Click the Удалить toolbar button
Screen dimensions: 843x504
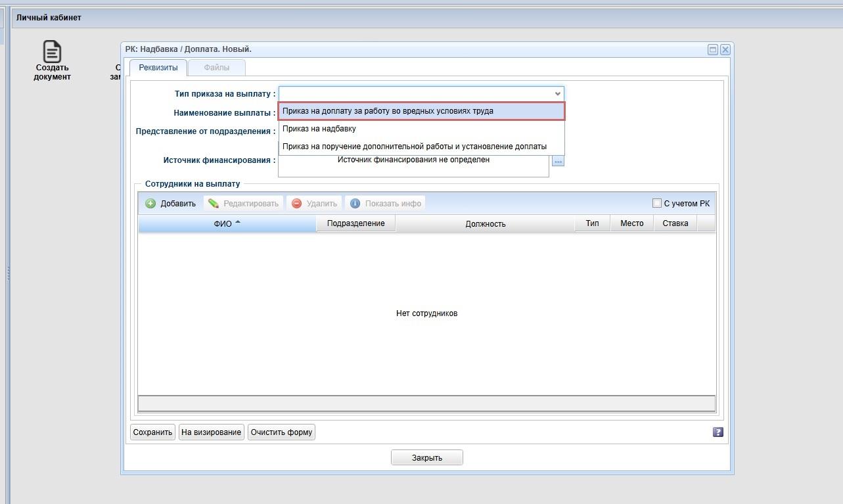click(315, 204)
